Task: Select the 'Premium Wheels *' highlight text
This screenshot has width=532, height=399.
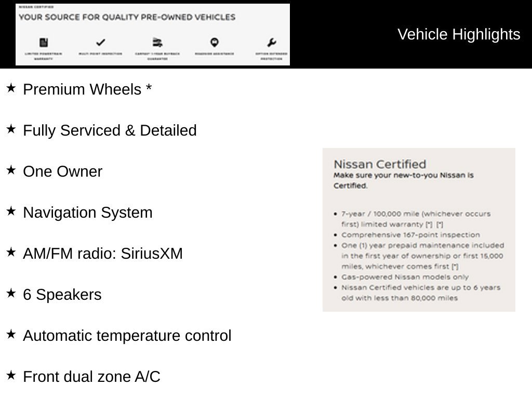Action: [87, 89]
